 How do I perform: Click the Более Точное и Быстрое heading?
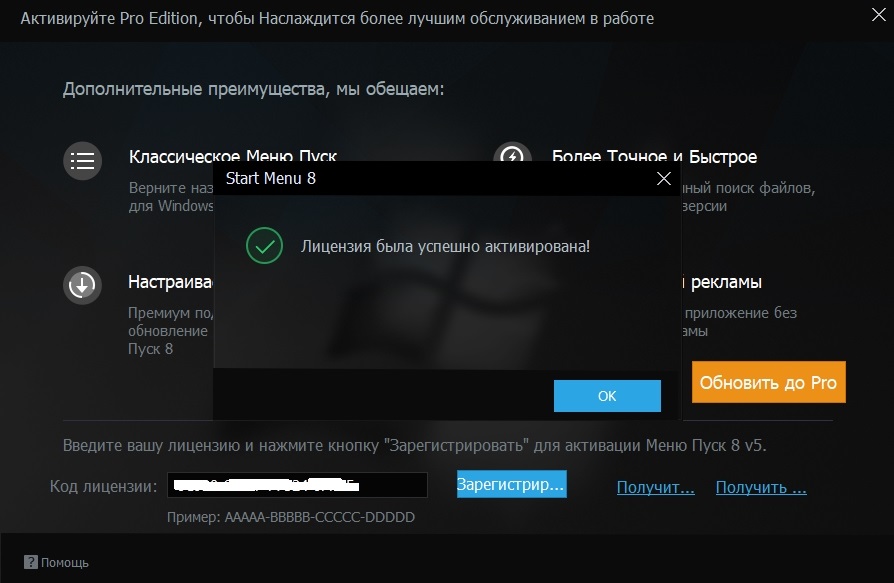(655, 157)
